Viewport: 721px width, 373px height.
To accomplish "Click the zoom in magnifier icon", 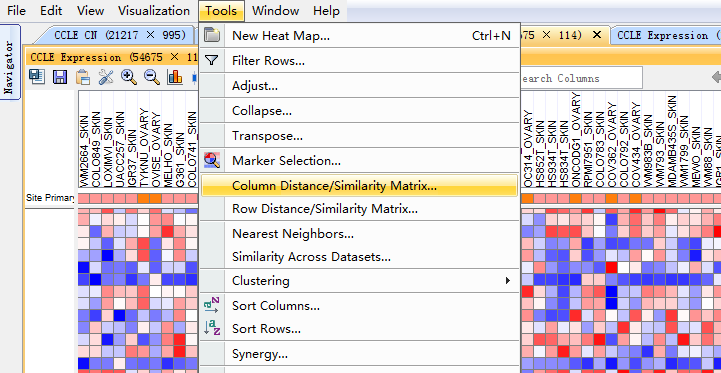I will click(129, 76).
